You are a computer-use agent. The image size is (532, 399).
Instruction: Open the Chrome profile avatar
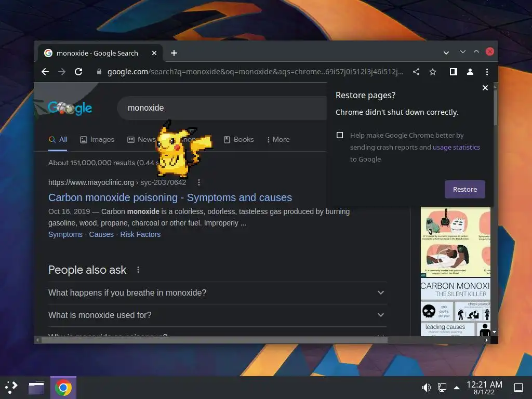click(470, 72)
